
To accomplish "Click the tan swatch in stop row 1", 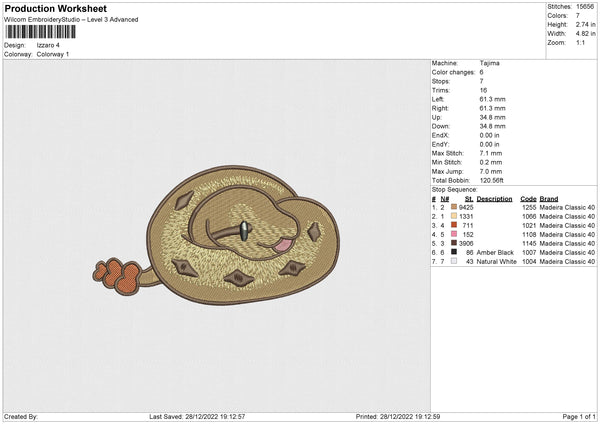I will [x=454, y=207].
